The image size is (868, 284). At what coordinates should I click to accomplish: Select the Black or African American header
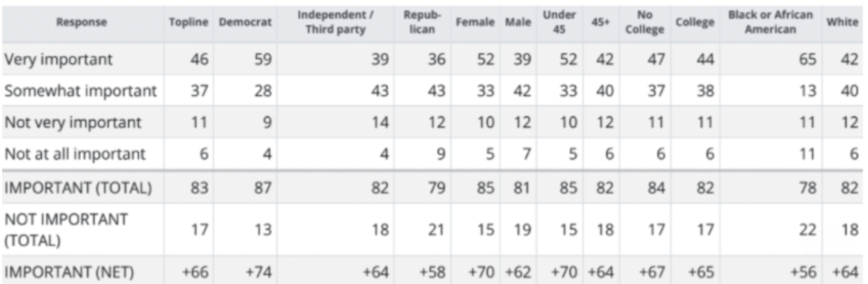tap(771, 22)
